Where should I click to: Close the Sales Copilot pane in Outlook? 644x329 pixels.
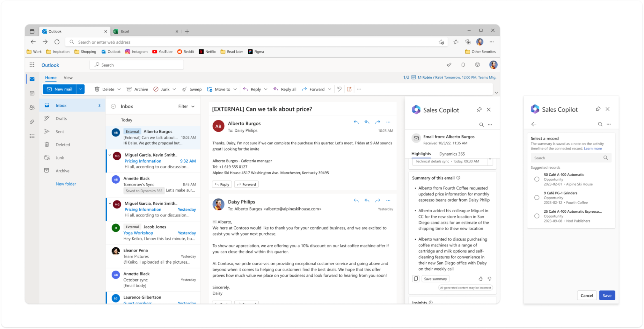[x=489, y=110]
